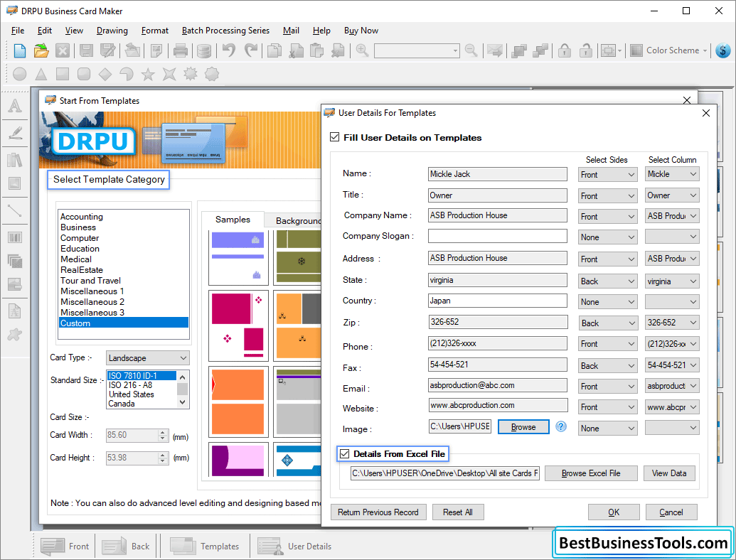Click the Reset All button
The width and height of the screenshot is (736, 560).
click(x=458, y=512)
